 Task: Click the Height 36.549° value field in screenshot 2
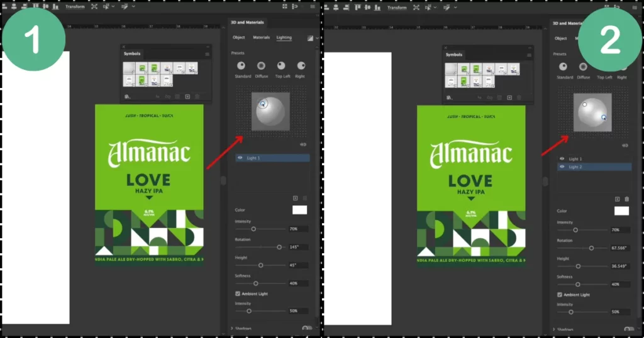coord(620,266)
